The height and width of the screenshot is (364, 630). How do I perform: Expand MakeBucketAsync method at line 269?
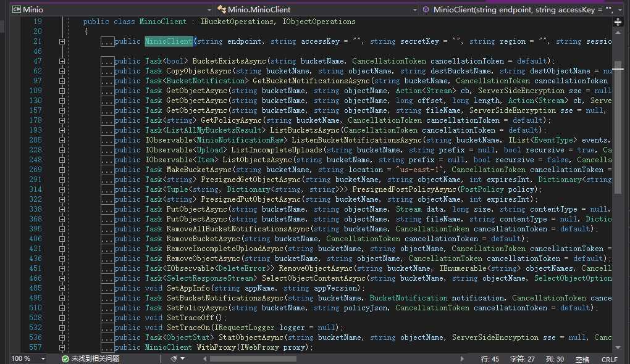click(x=62, y=170)
